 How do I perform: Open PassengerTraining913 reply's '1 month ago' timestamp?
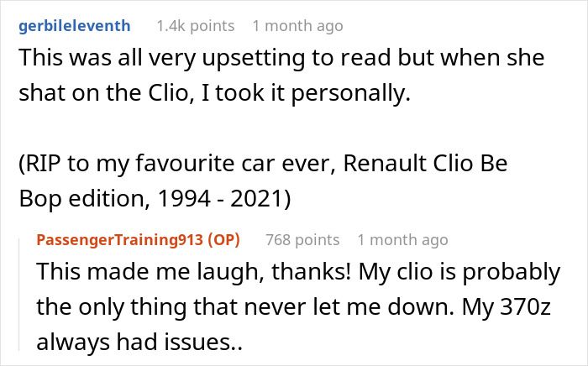click(402, 240)
